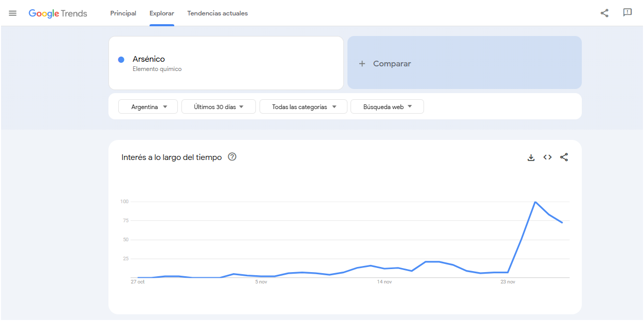Expand the Argentina region dropdown
The width and height of the screenshot is (644, 321).
point(148,107)
